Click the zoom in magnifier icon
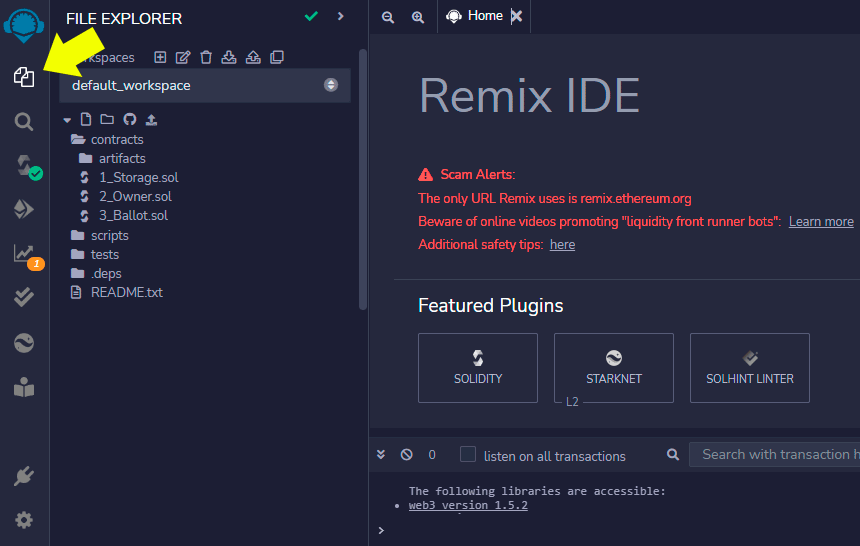Viewport: 860px width, 546px height. (x=418, y=17)
